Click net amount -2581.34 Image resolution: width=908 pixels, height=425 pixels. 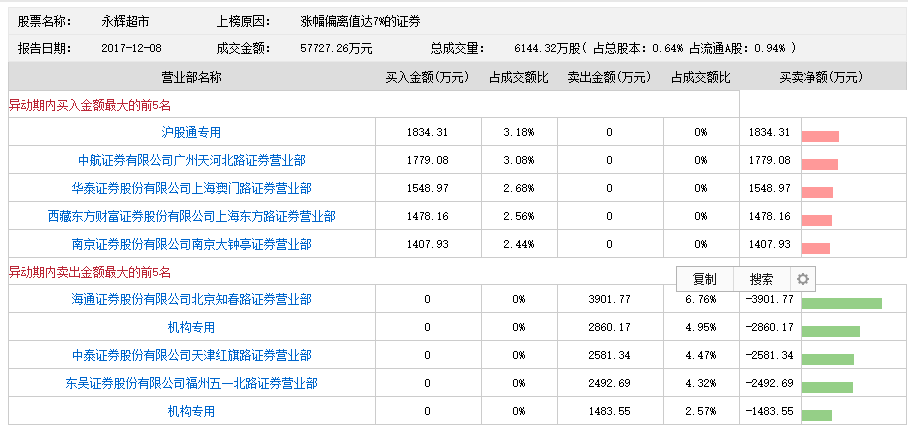pos(770,355)
